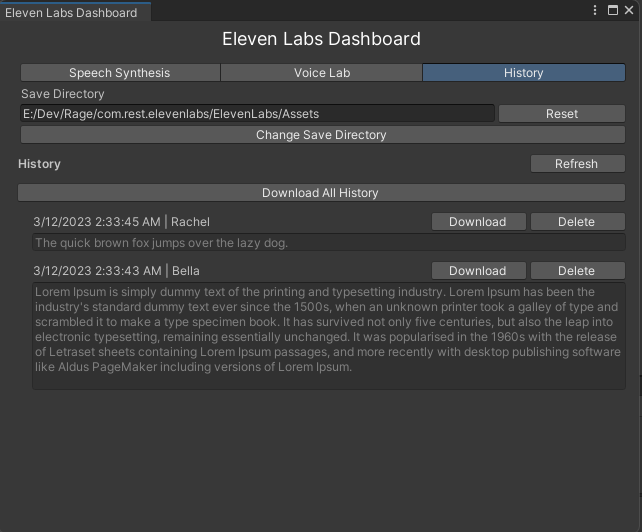Reset the save directory
Viewport: 642px width, 532px height.
tap(562, 113)
